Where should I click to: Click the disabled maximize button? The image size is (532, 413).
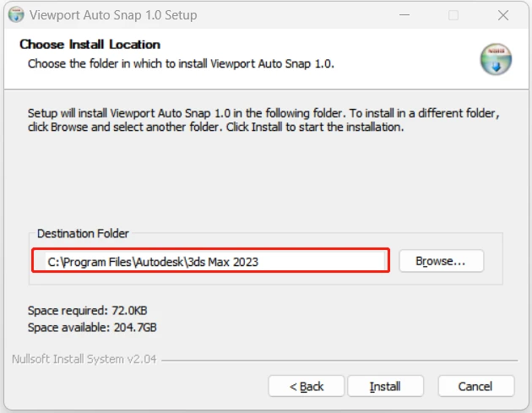[x=453, y=15]
